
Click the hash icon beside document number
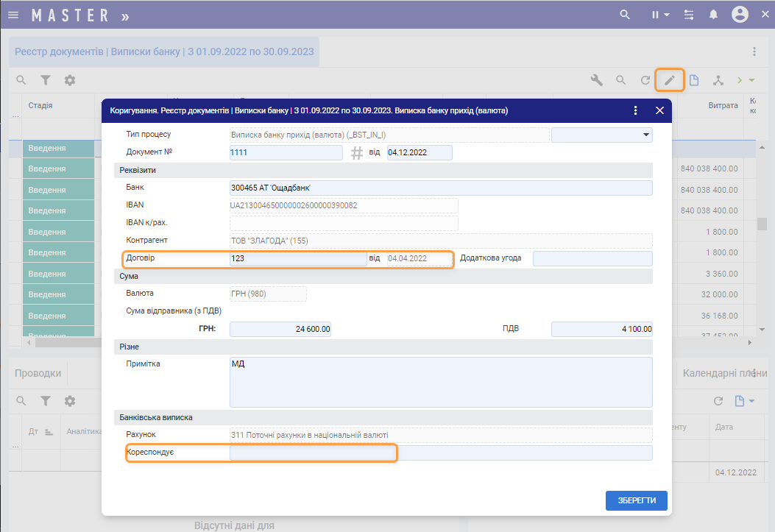click(x=357, y=153)
